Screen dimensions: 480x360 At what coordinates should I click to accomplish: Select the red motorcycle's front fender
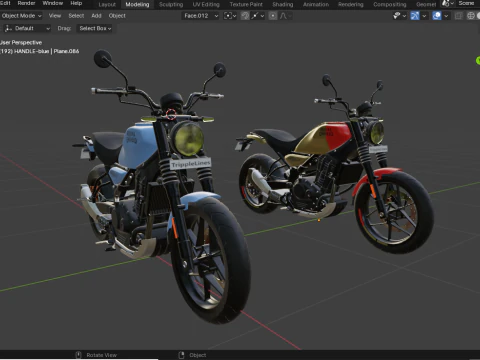373,178
